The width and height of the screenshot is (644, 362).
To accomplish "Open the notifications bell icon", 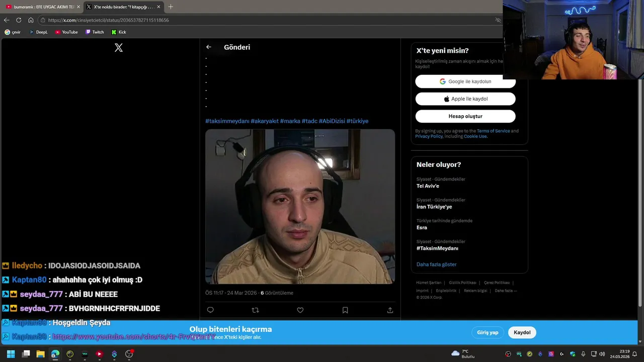I will click(634, 354).
